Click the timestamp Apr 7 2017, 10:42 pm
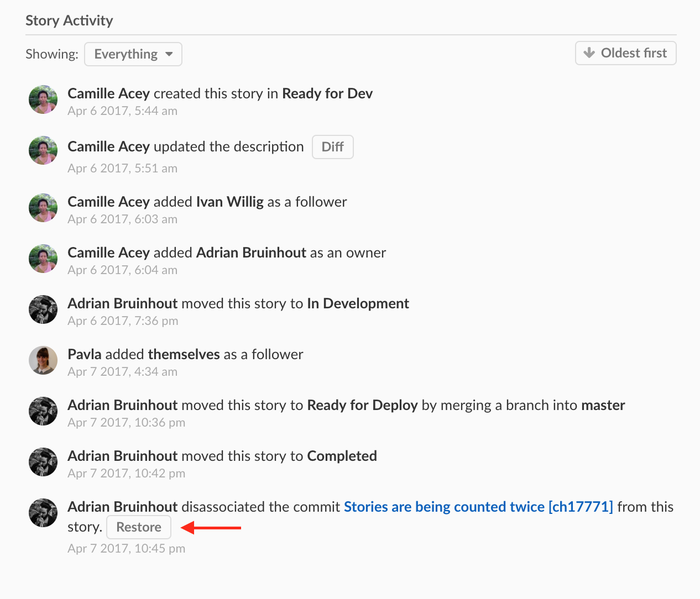Image resolution: width=700 pixels, height=599 pixels. point(127,474)
